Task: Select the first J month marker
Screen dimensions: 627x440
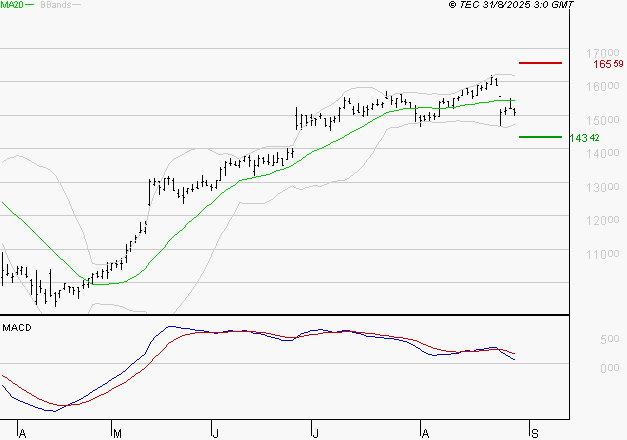Action: point(215,433)
